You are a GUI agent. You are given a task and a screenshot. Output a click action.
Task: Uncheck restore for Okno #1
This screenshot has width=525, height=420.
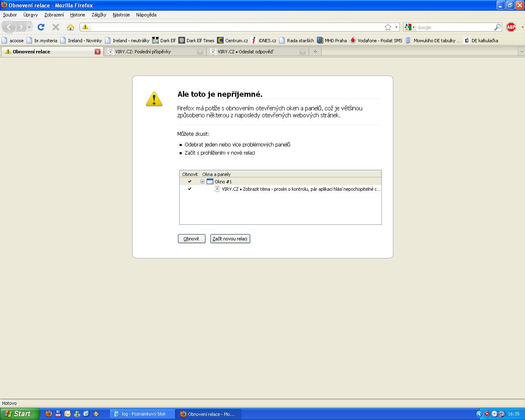pyautogui.click(x=189, y=181)
